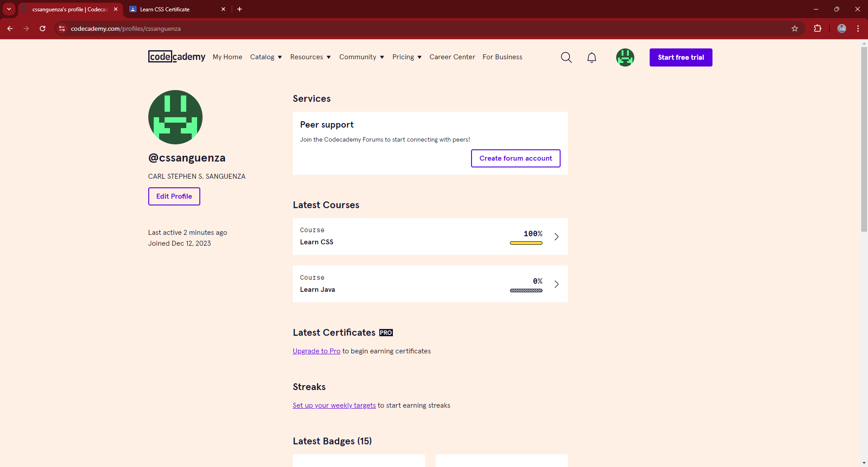This screenshot has width=868, height=467.
Task: Expand the Catalog dropdown
Action: (266, 57)
